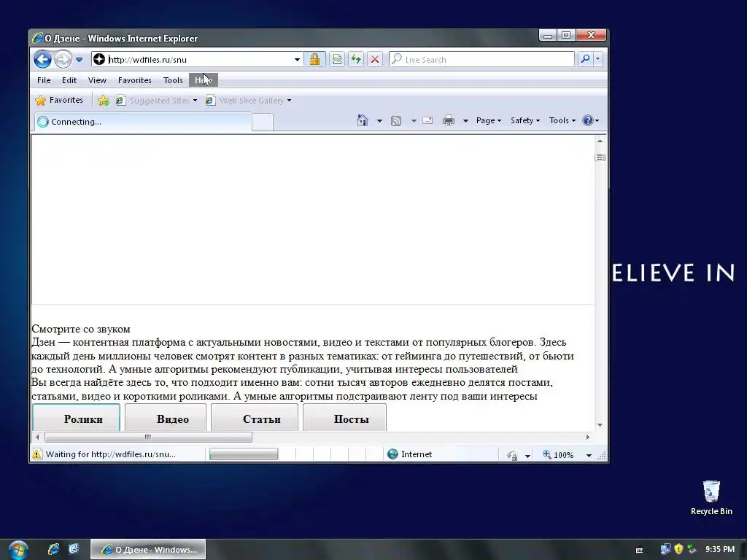Open the Favorites menu in menu bar

[x=135, y=80]
